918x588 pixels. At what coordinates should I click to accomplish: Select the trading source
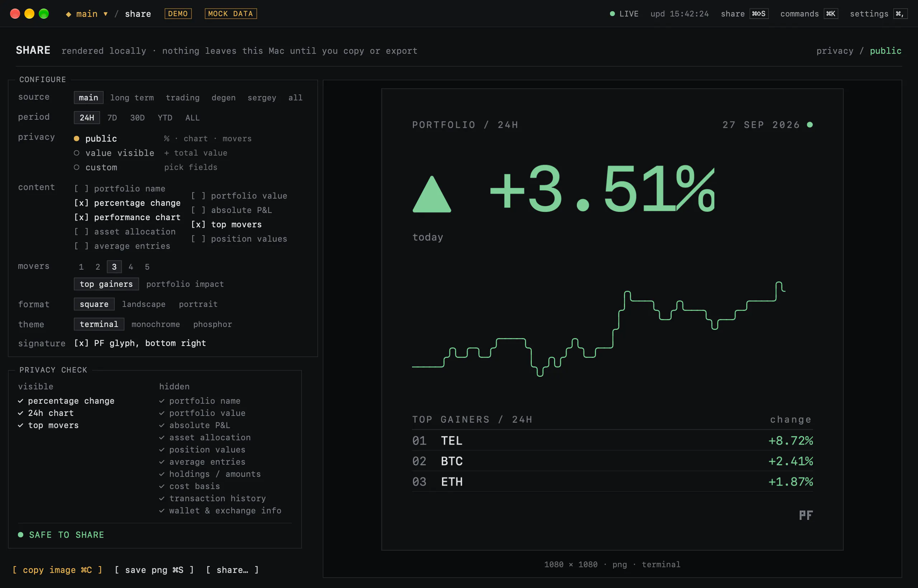[x=183, y=98]
